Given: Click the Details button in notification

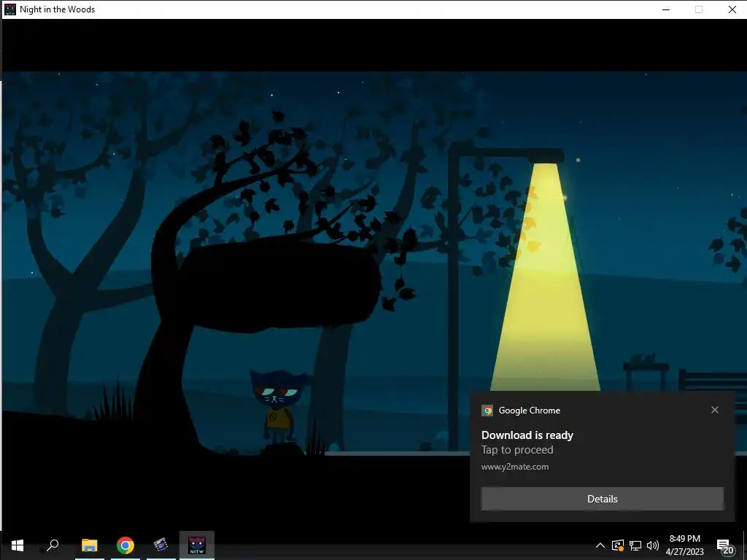Looking at the screenshot, I should pos(602,499).
